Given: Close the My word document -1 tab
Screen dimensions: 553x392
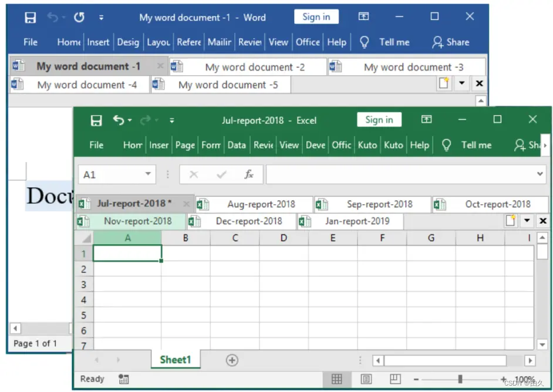Looking at the screenshot, I should (x=160, y=66).
